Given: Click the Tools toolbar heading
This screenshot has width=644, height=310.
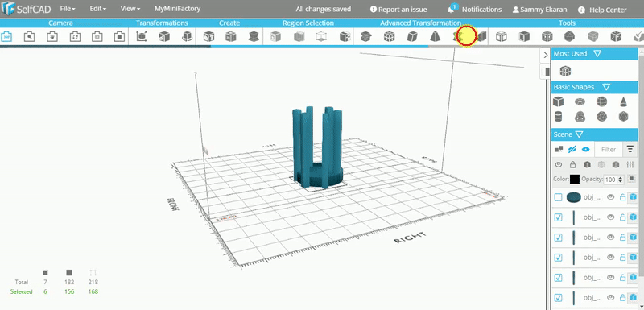Looking at the screenshot, I should (567, 23).
